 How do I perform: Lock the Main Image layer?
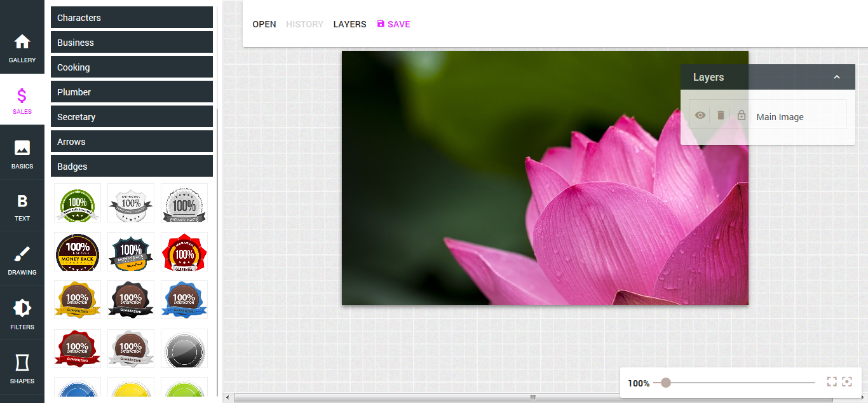[x=742, y=115]
